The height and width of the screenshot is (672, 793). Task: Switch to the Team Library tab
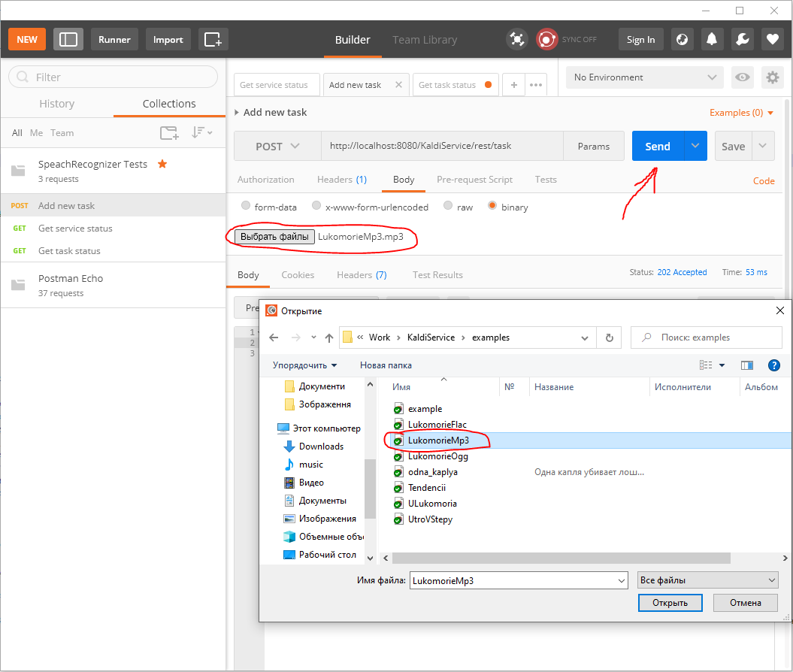click(x=425, y=40)
